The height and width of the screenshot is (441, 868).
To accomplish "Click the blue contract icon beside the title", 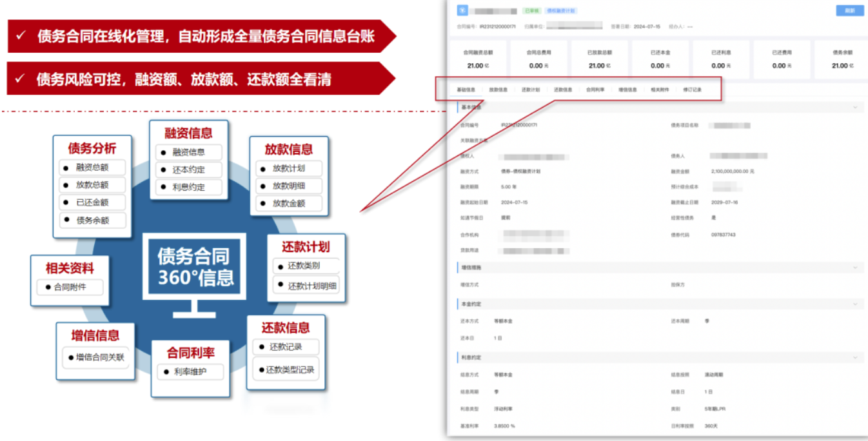I will [x=462, y=10].
